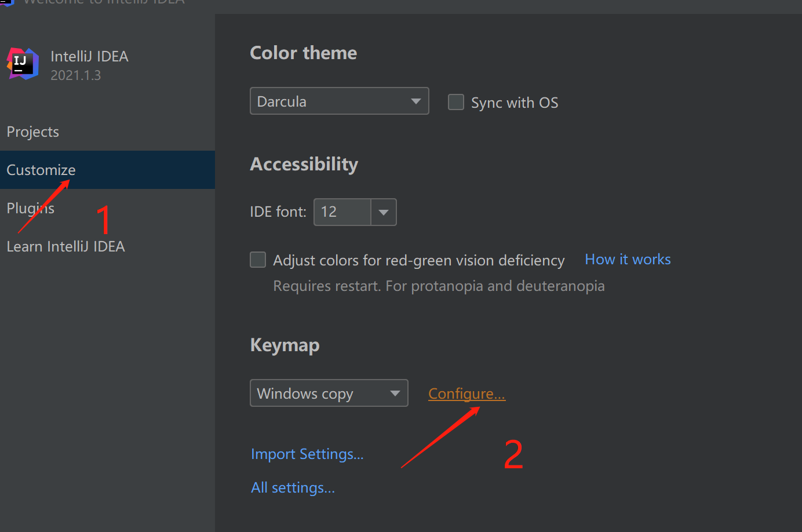Open the Plugins section

(x=31, y=208)
